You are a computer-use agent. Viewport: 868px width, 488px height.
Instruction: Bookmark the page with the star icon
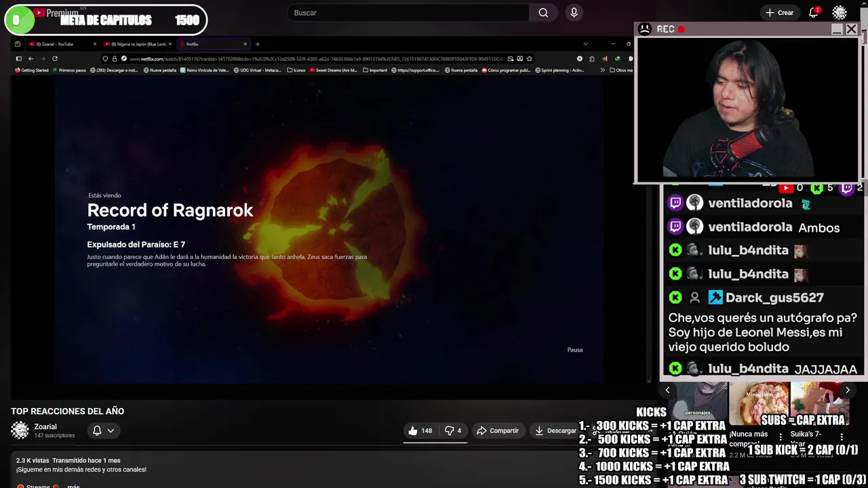coord(530,59)
